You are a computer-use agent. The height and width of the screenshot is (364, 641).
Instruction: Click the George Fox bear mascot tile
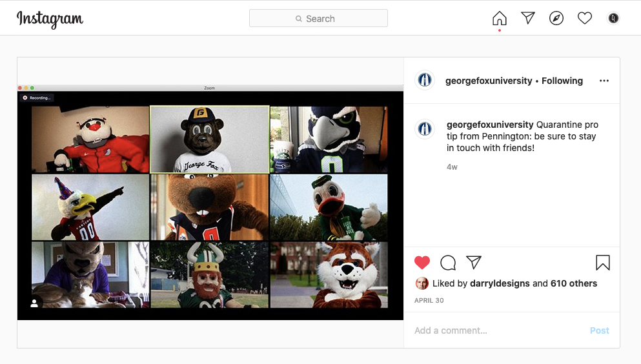[210, 139]
